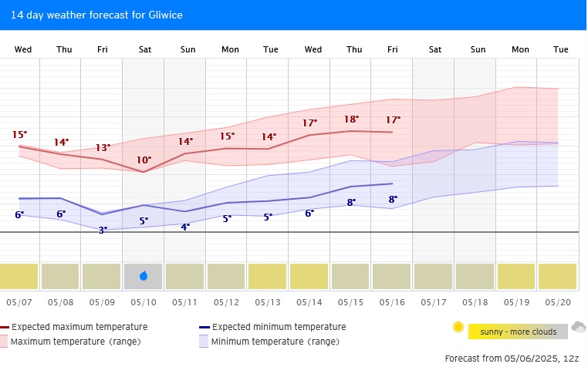Select the 05/13 yellow weather tile
This screenshot has height=367, width=588.
click(x=268, y=276)
